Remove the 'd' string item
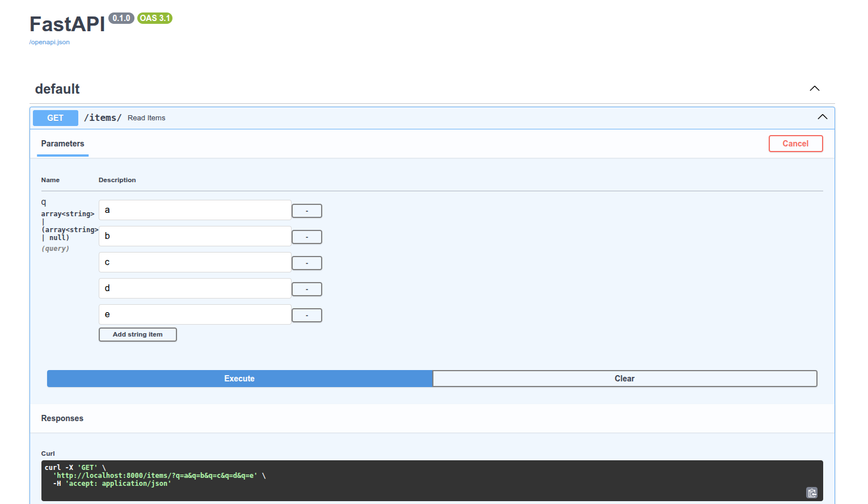 (x=306, y=289)
